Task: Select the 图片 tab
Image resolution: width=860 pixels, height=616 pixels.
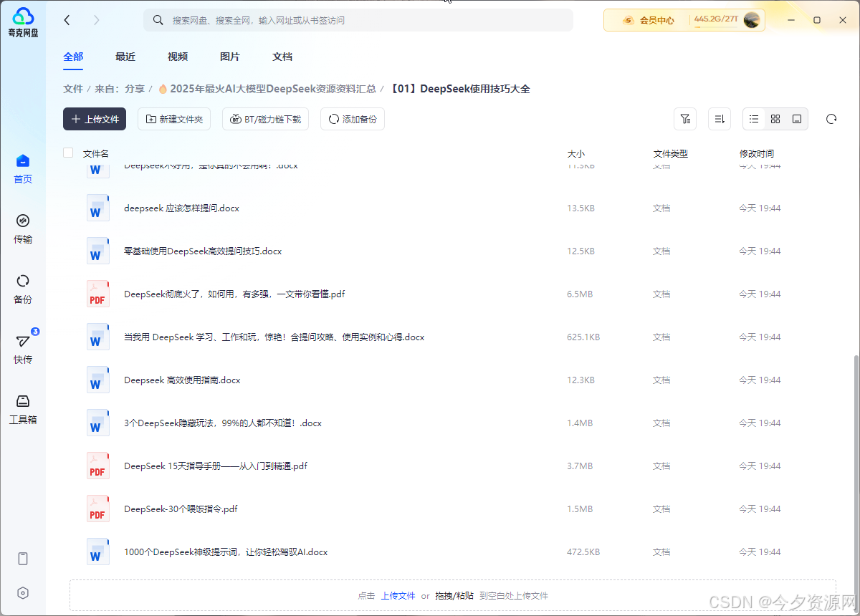Action: coord(230,57)
